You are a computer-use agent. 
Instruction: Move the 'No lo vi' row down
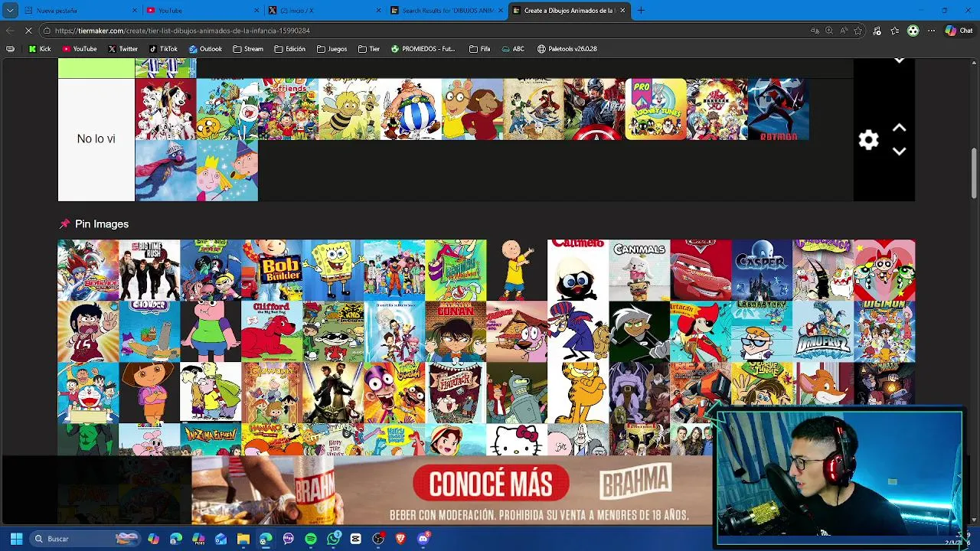pyautogui.click(x=900, y=152)
